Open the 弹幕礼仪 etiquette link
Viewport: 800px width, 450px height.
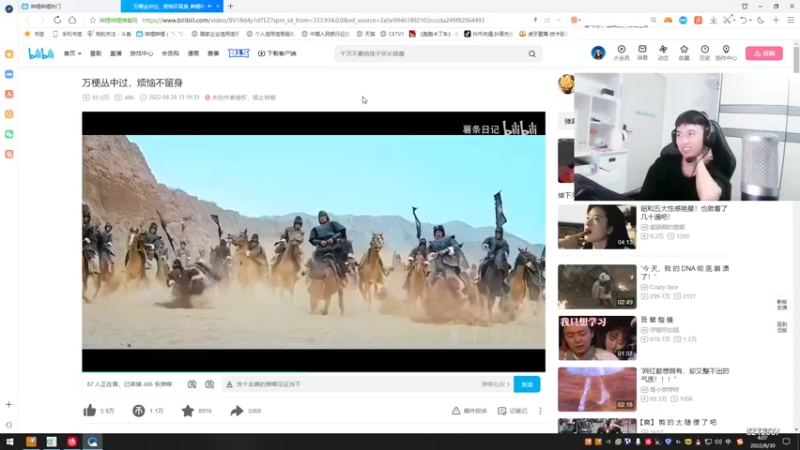click(495, 384)
